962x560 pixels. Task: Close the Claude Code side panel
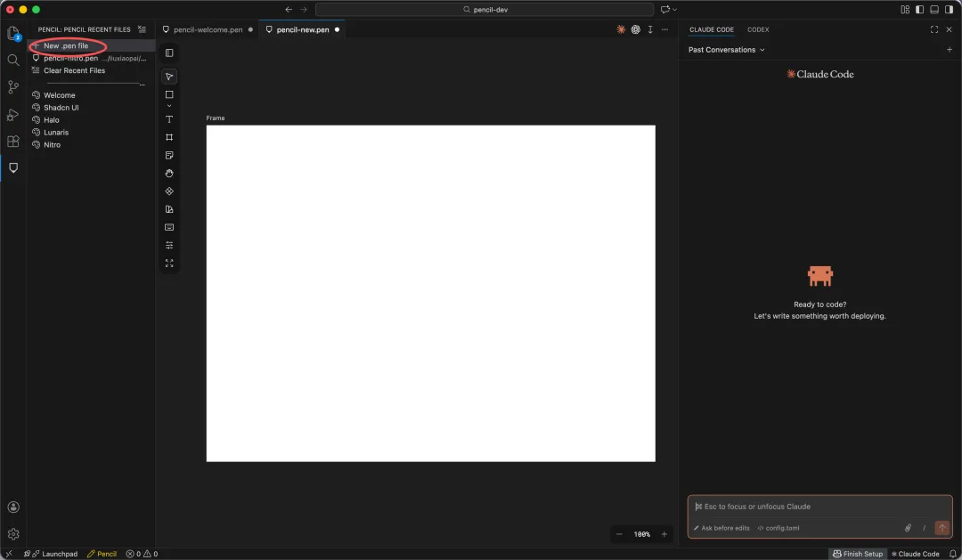pyautogui.click(x=950, y=29)
